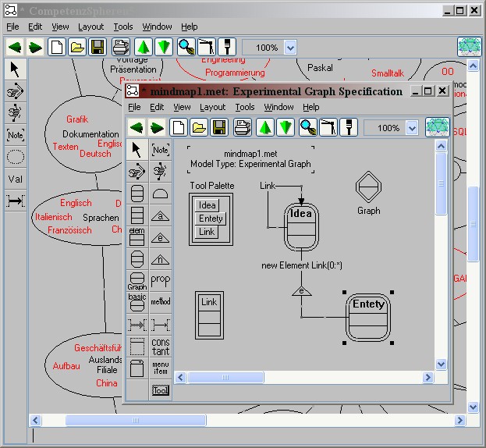This screenshot has height=448, width=486.
Task: Select the pointer arrow tool in the CompetenzSpheren palette
Action: click(x=15, y=69)
